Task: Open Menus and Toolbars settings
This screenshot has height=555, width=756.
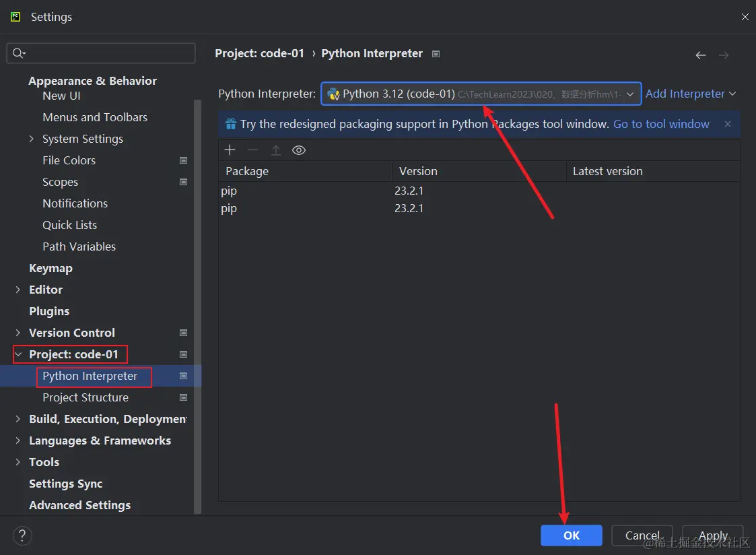Action: 95,117
